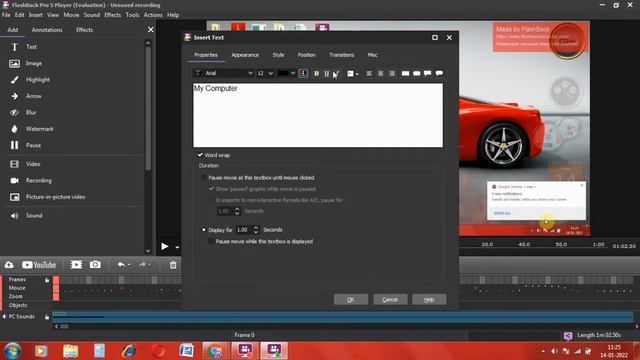Open the Transitions tab
Screen dimensions: 640x360
point(342,55)
